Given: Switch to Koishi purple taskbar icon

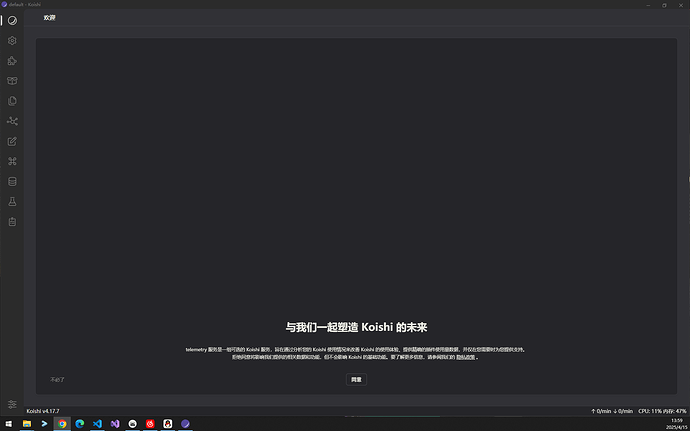Looking at the screenshot, I should point(185,424).
